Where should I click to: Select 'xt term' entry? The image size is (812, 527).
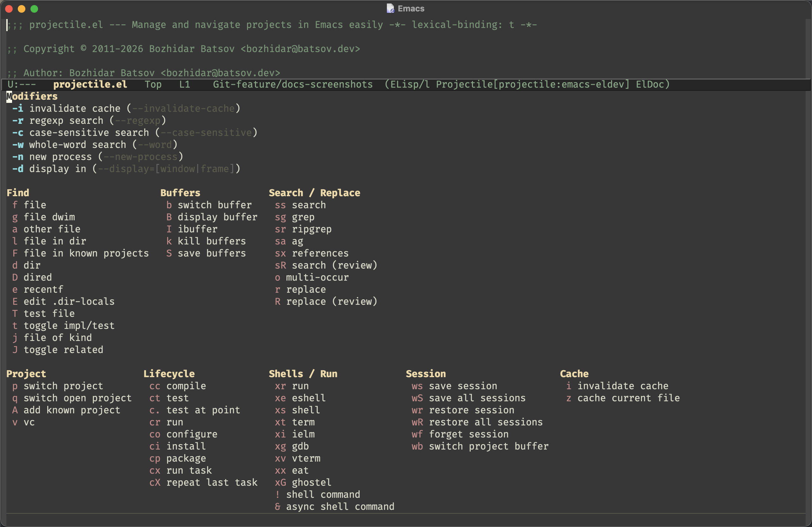[295, 422]
